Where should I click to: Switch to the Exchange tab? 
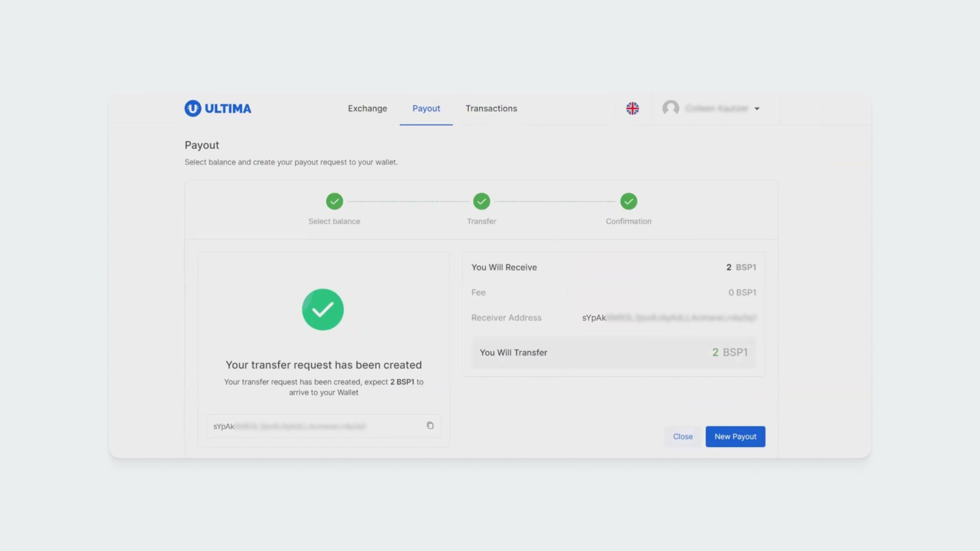click(367, 108)
